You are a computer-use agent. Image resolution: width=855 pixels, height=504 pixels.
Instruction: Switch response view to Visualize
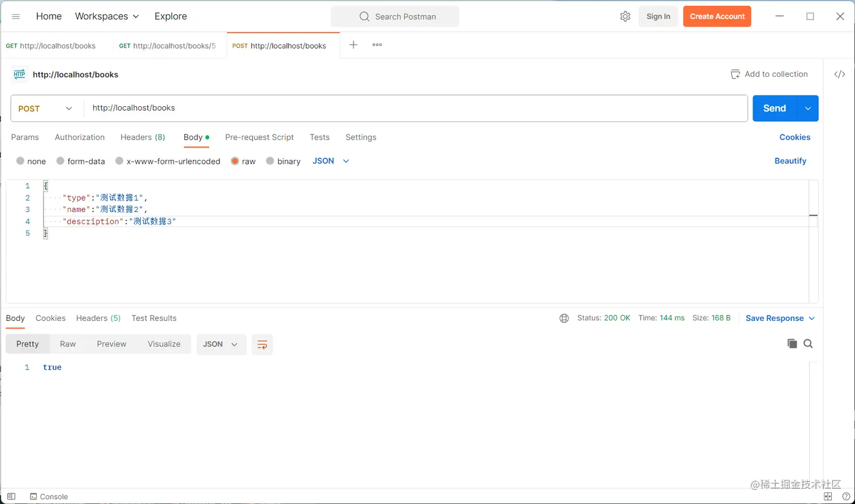[164, 344]
